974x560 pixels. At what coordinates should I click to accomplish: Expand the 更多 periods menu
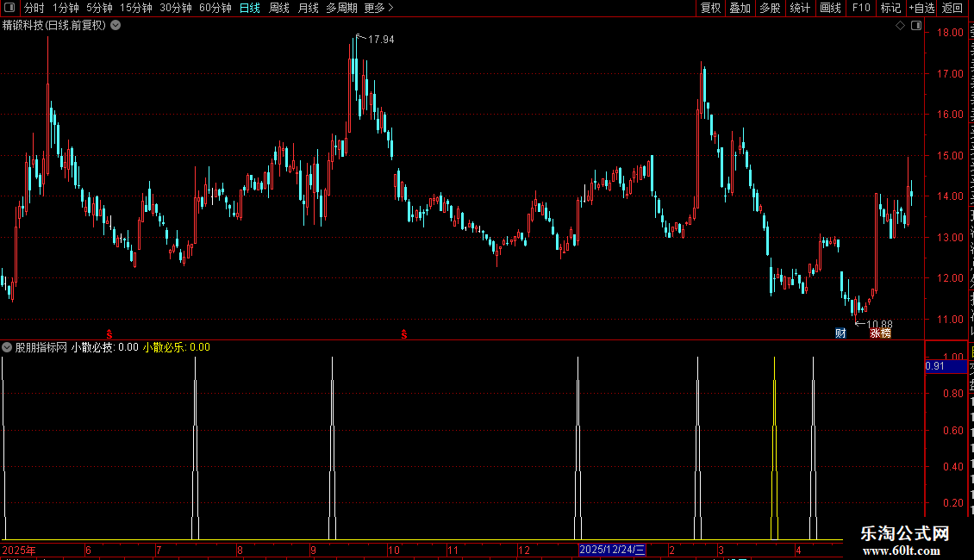379,8
